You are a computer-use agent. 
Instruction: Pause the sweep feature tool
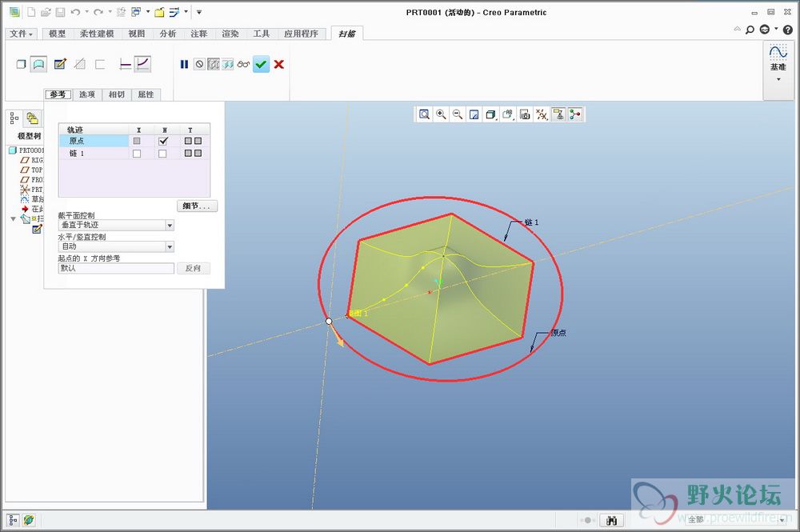click(184, 64)
